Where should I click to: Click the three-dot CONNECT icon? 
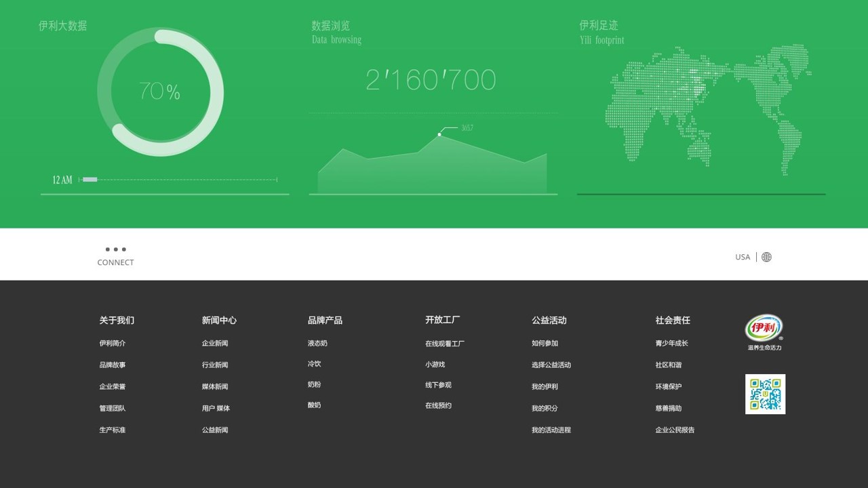pos(115,249)
